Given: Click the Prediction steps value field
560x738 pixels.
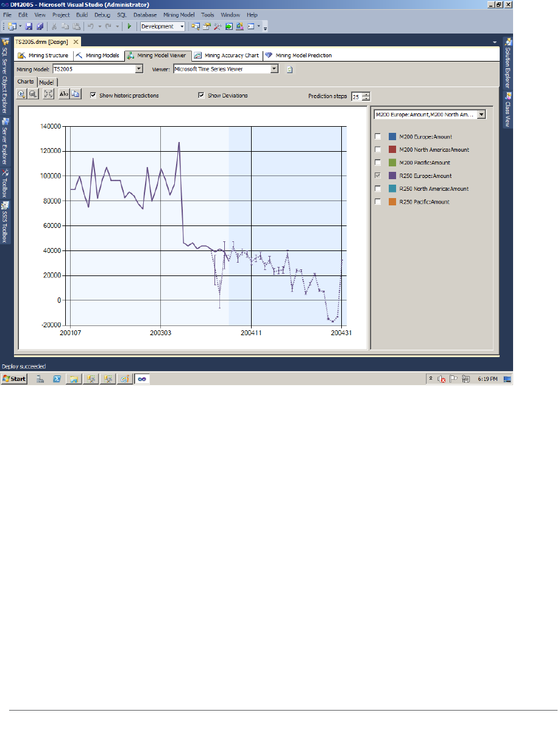Looking at the screenshot, I should (356, 96).
